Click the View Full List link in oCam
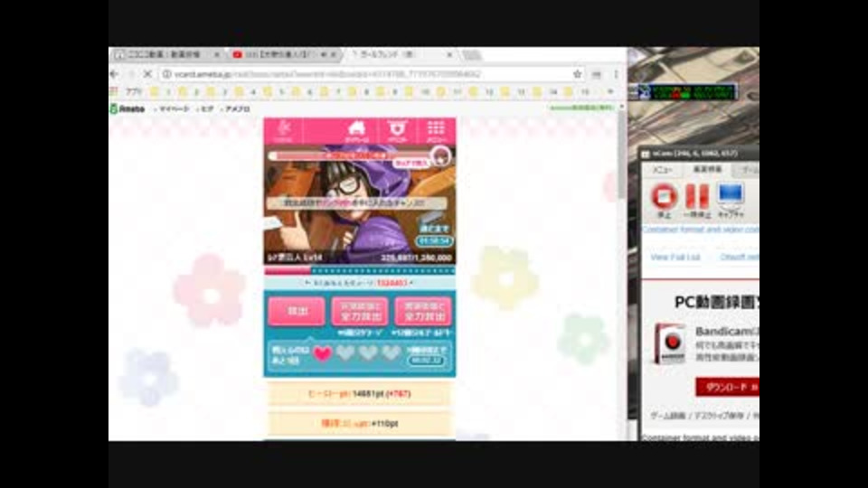The width and height of the screenshot is (868, 488). click(675, 258)
